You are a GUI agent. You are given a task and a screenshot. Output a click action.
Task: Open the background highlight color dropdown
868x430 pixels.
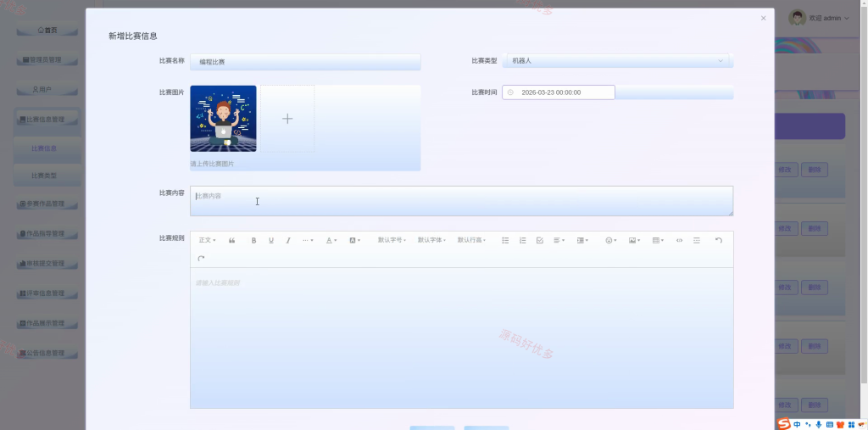coord(355,241)
